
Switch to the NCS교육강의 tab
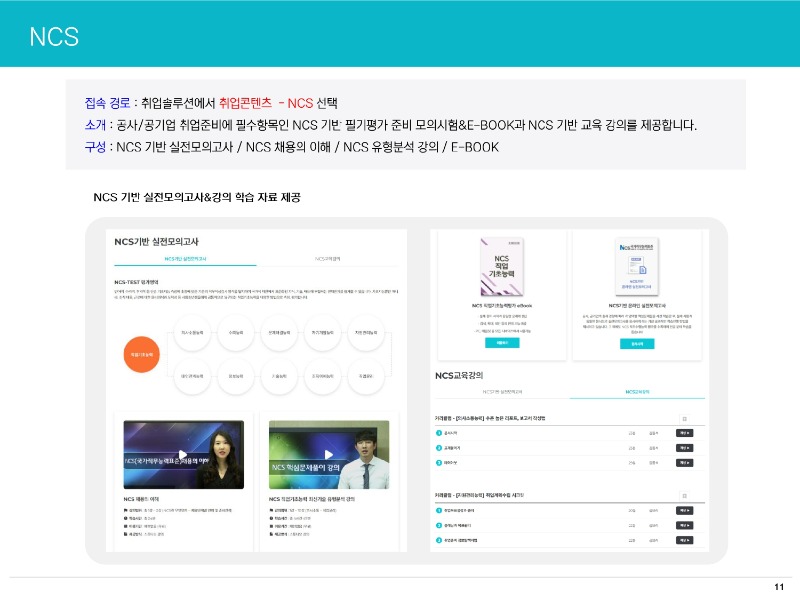click(x=637, y=392)
